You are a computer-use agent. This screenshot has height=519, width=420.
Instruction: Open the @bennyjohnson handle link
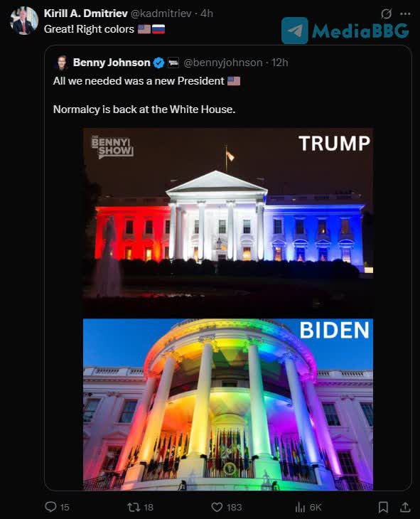pos(222,63)
